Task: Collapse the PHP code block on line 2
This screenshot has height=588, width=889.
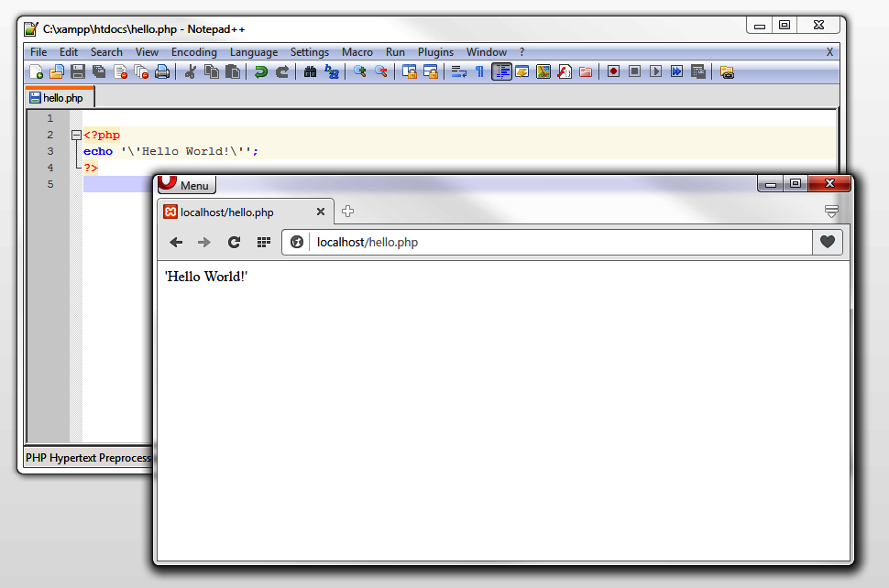Action: tap(75, 135)
